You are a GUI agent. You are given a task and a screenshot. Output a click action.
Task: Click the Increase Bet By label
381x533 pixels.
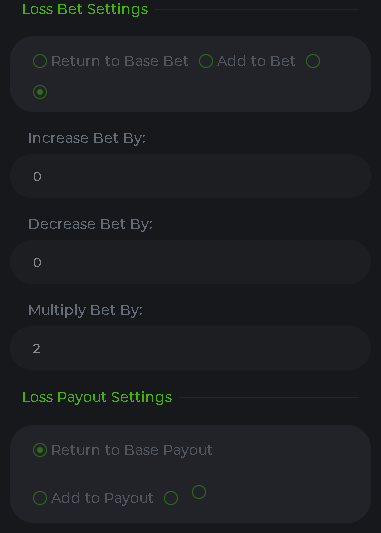pos(87,138)
